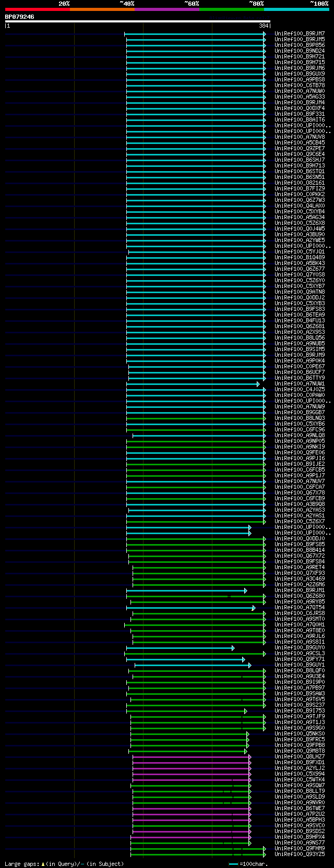The width and height of the screenshot is (334, 868).
Task: Follow the UniRef100_B8AIT6 link
Action: click(300, 120)
